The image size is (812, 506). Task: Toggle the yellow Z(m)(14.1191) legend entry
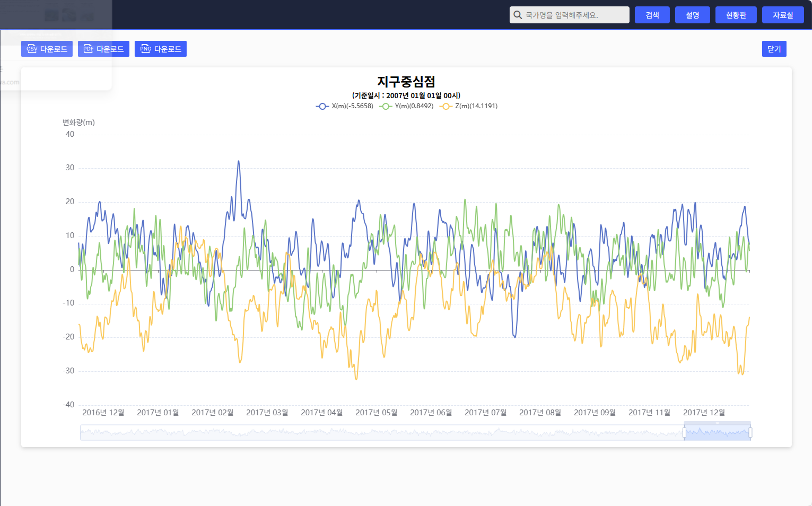click(469, 106)
